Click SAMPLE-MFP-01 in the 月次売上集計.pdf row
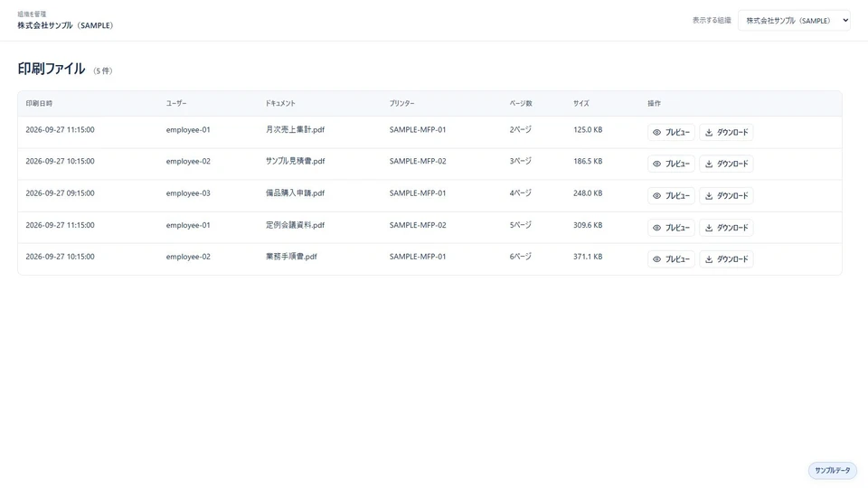The image size is (868, 488). tap(418, 129)
